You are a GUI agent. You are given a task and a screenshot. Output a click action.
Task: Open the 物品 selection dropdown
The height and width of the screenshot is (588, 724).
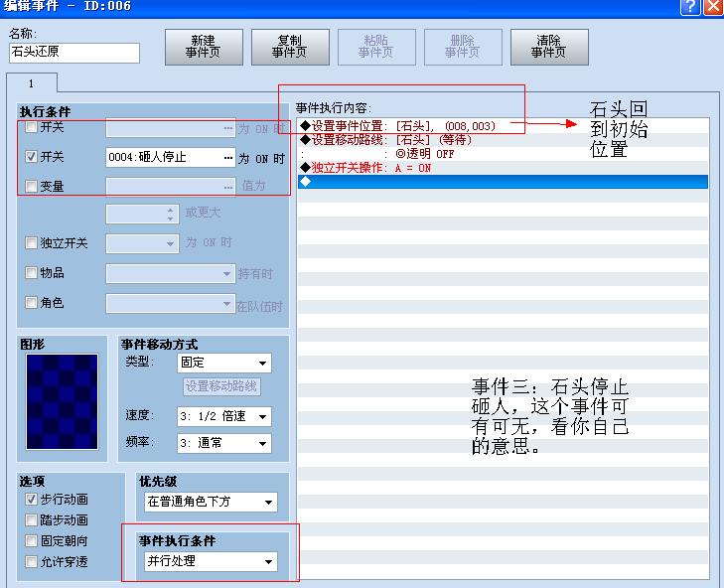coord(171,273)
